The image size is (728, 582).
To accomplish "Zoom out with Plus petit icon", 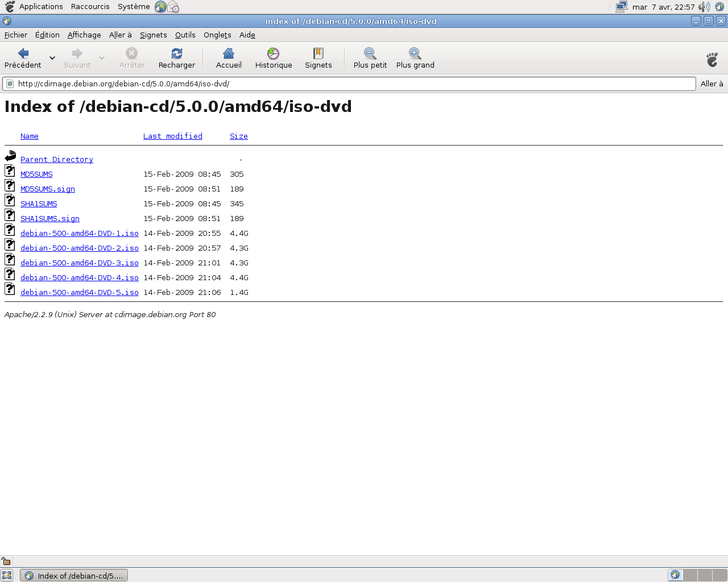I will [370, 53].
